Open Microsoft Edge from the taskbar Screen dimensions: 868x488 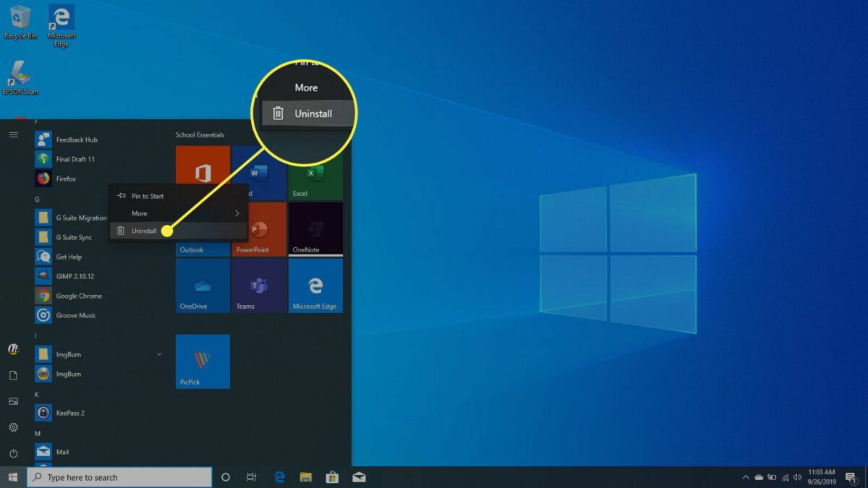click(279, 477)
